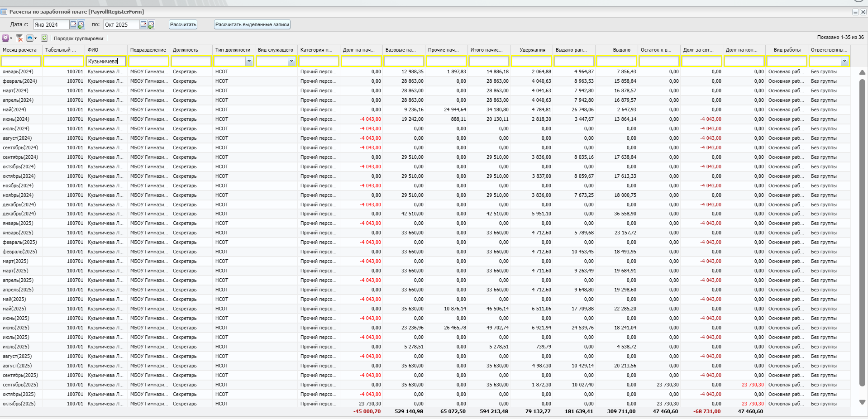868x419 pixels.
Task: Open calendar picker for the 'по' date field
Action: [143, 24]
